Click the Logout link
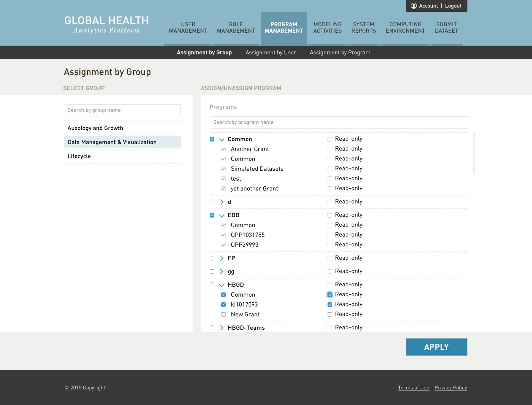Screen dimensions: 532x405 pos(453,6)
